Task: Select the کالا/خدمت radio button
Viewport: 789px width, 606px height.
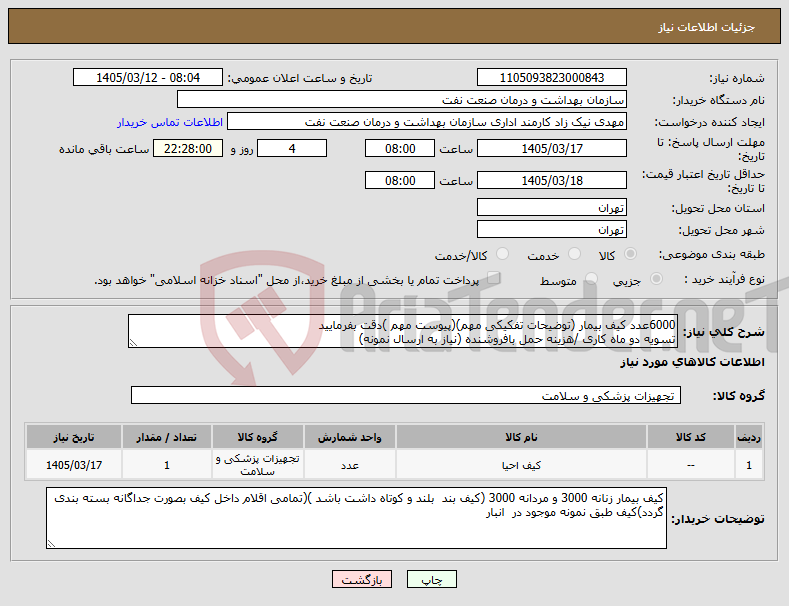Action: coord(502,254)
